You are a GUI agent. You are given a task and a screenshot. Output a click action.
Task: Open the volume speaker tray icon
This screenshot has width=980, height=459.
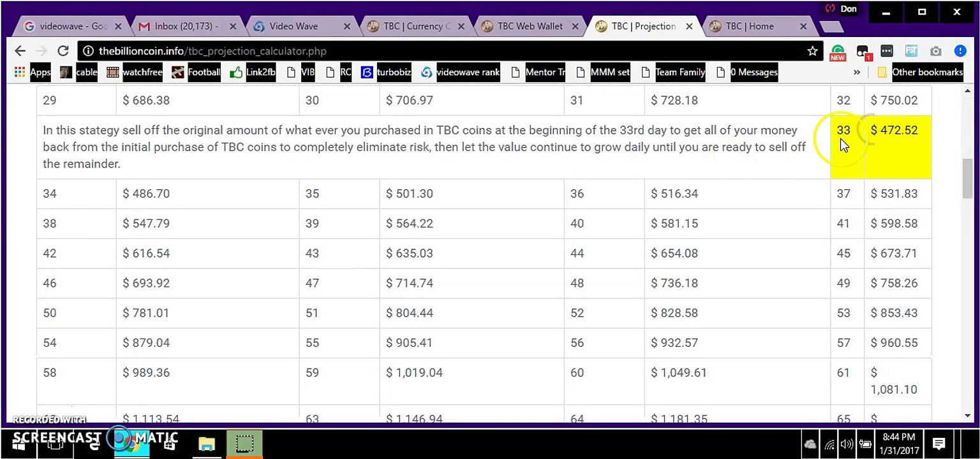pyautogui.click(x=847, y=444)
